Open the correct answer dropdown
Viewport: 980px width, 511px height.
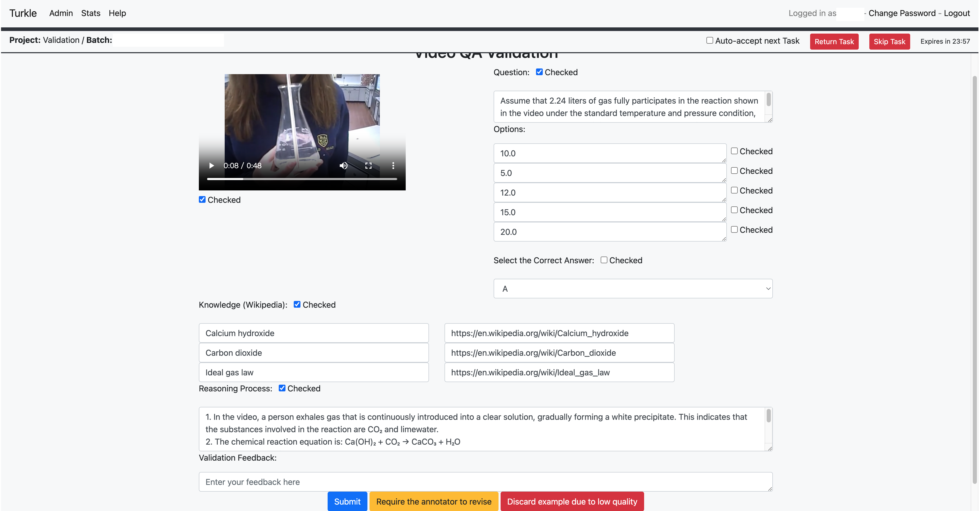[633, 289]
